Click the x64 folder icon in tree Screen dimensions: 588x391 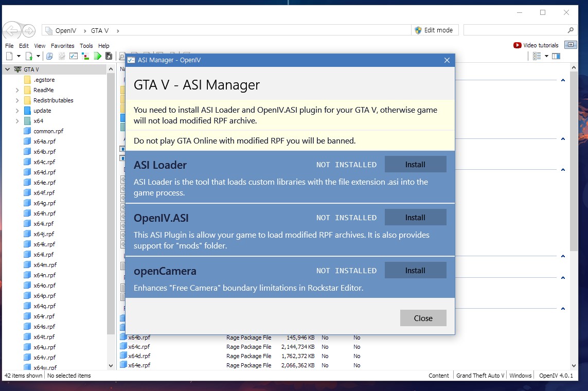click(x=27, y=121)
